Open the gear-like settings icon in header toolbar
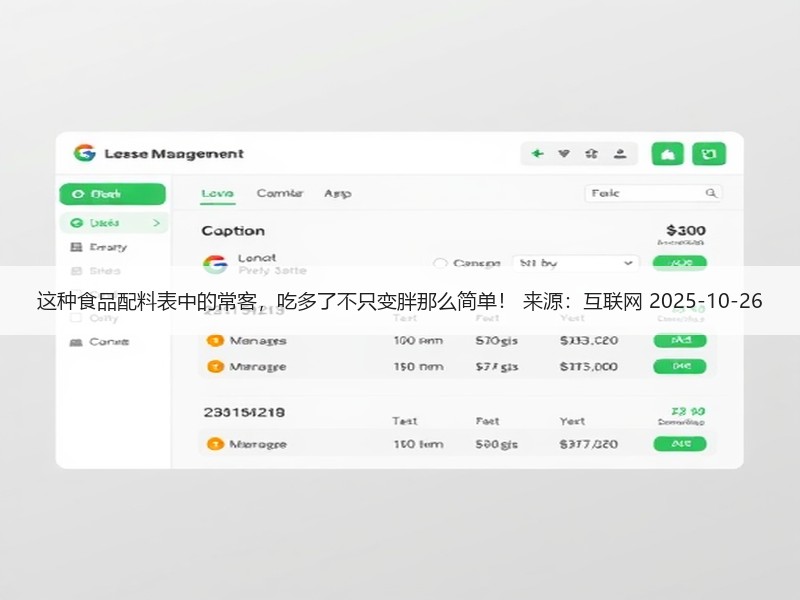 [591, 154]
